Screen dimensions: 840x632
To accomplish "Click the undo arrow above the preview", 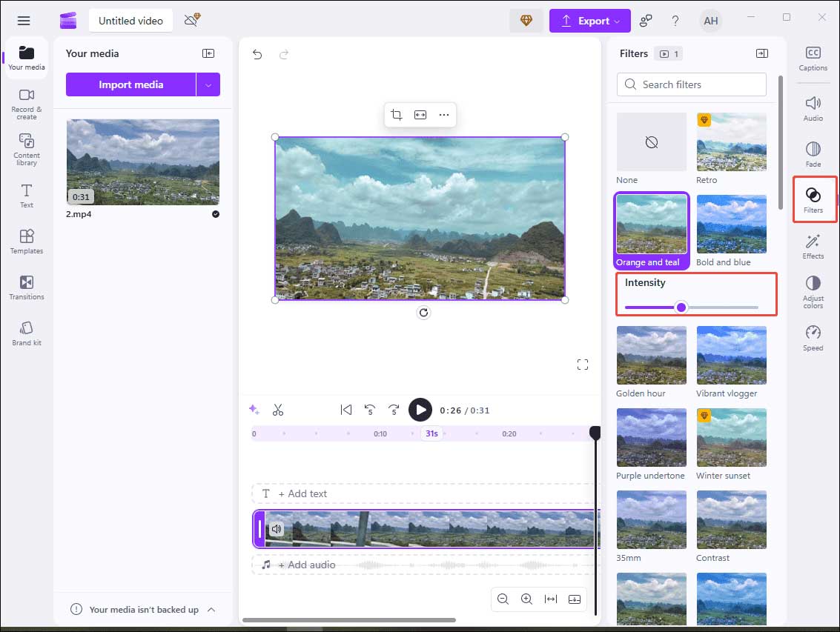I will pos(257,54).
